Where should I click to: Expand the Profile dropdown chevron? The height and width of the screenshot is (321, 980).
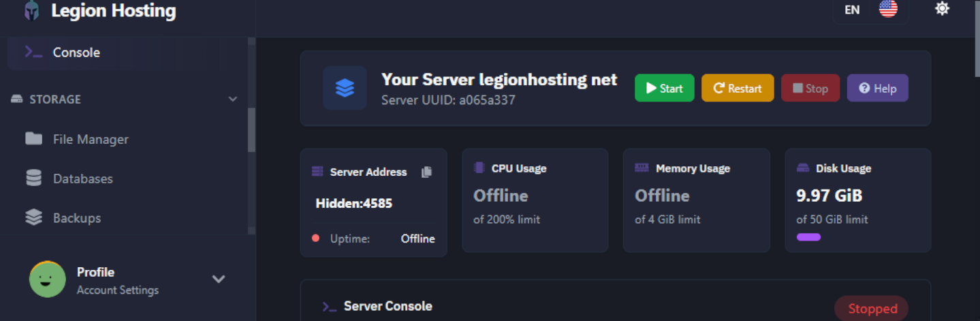pyautogui.click(x=219, y=279)
